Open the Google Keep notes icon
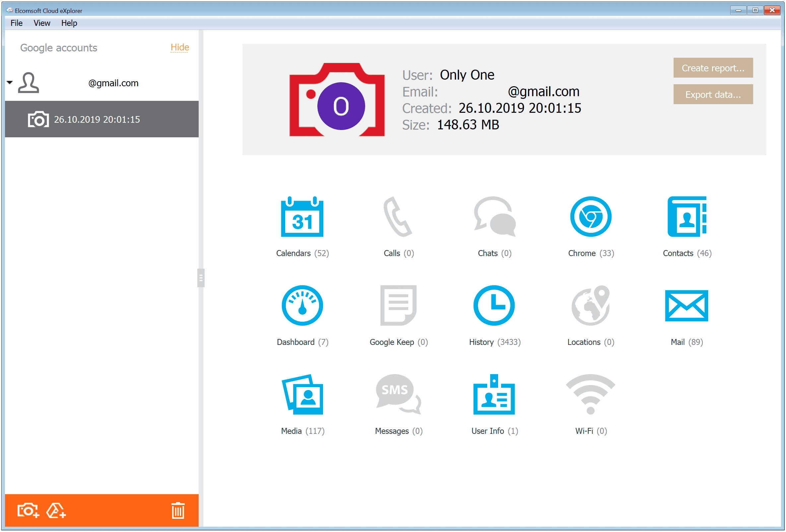Screen dimensions: 786x532 coord(398,305)
